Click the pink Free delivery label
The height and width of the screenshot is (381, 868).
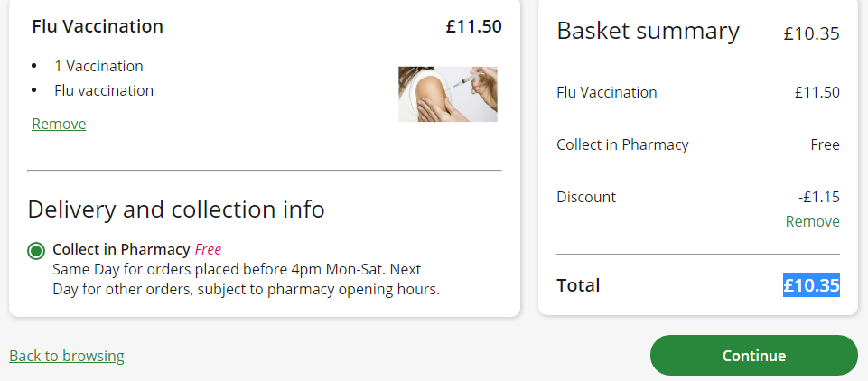tap(208, 249)
